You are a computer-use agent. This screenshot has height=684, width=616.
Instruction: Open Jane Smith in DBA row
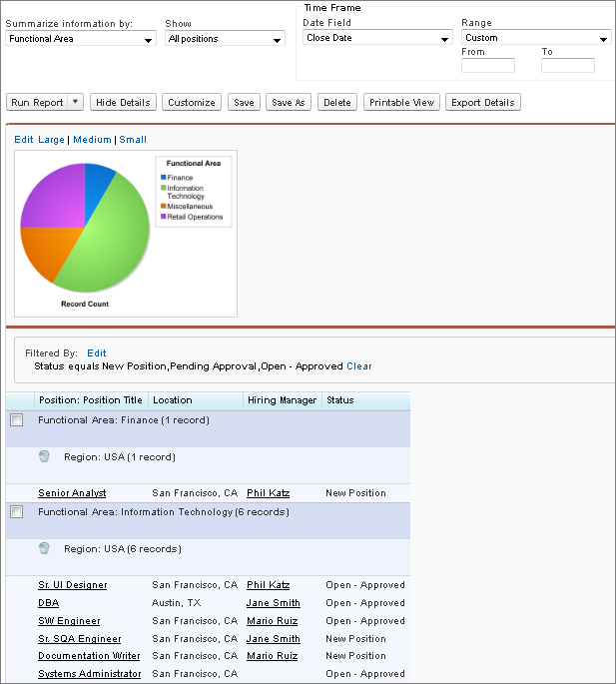coord(274,603)
